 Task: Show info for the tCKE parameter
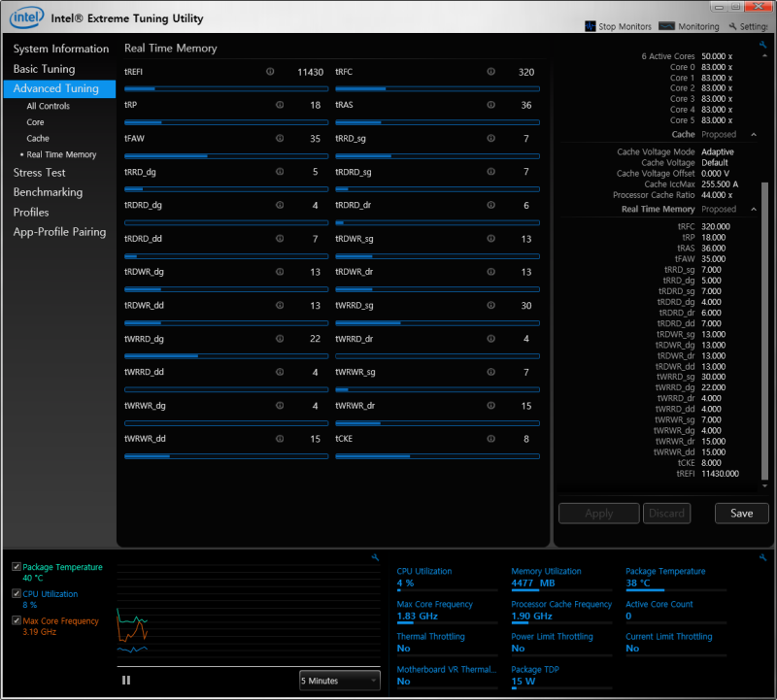490,439
